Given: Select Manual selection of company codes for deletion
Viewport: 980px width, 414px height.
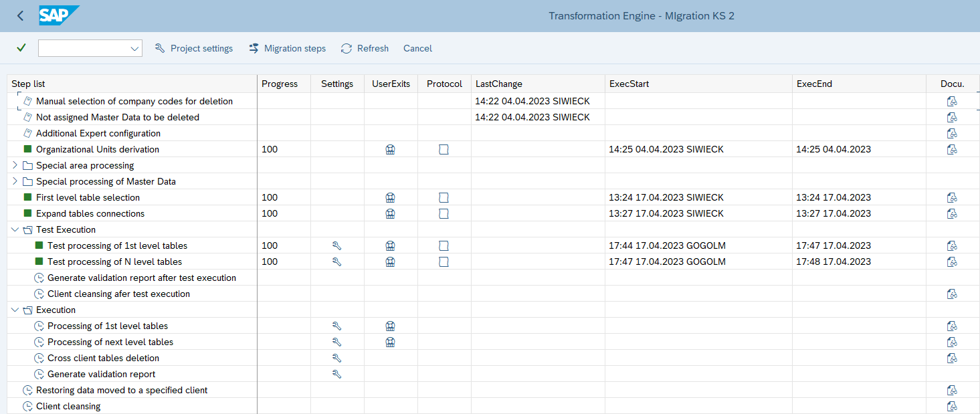Looking at the screenshot, I should [134, 102].
